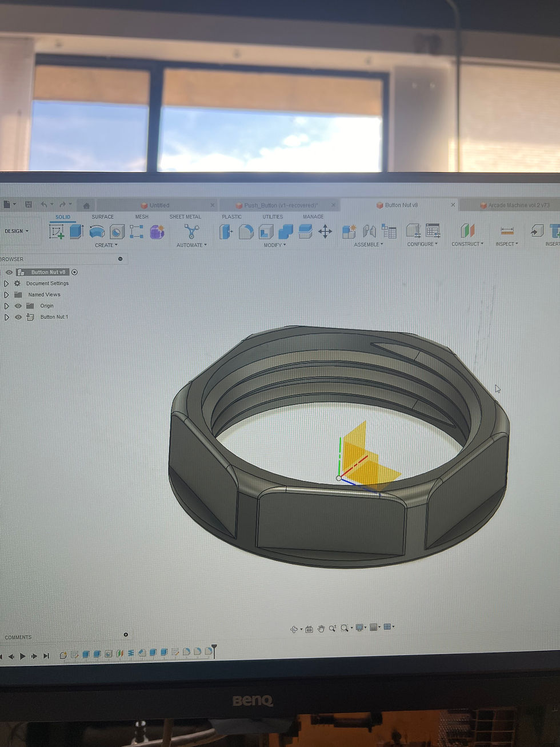
Task: Expand the Comments panel plus button
Action: [126, 635]
